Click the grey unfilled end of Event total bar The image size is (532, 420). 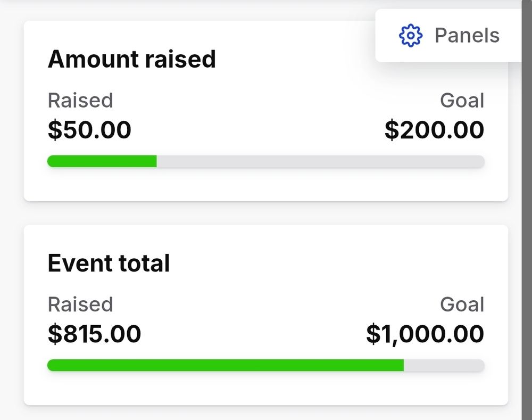pyautogui.click(x=444, y=365)
